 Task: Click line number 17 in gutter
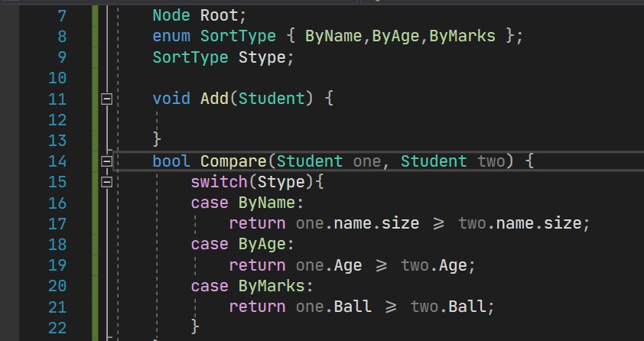57,224
